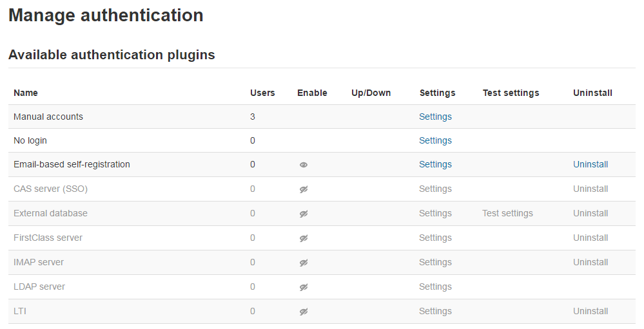Enable External database authentication plugin

[x=304, y=214]
